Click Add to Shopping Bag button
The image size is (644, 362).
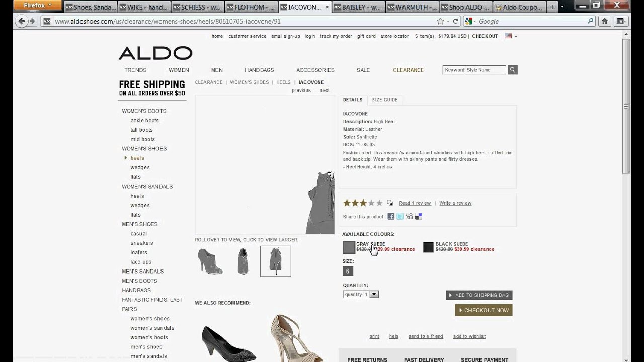(x=479, y=295)
